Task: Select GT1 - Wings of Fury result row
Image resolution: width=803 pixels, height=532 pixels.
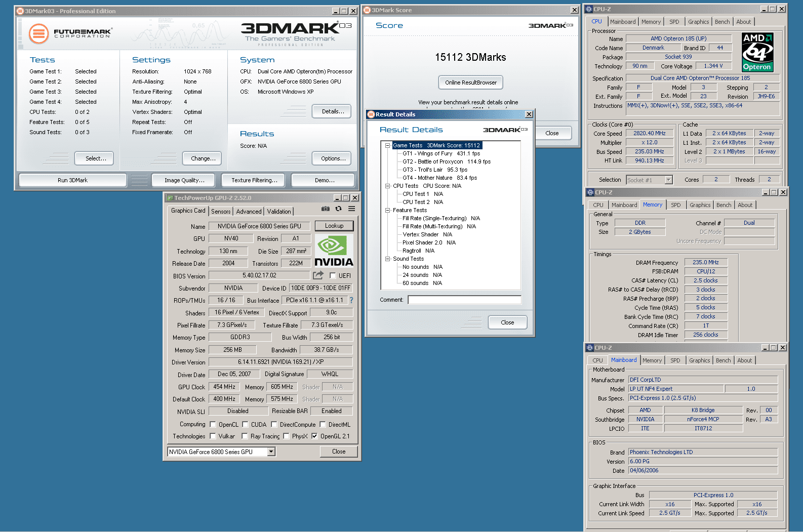Action: pyautogui.click(x=441, y=153)
